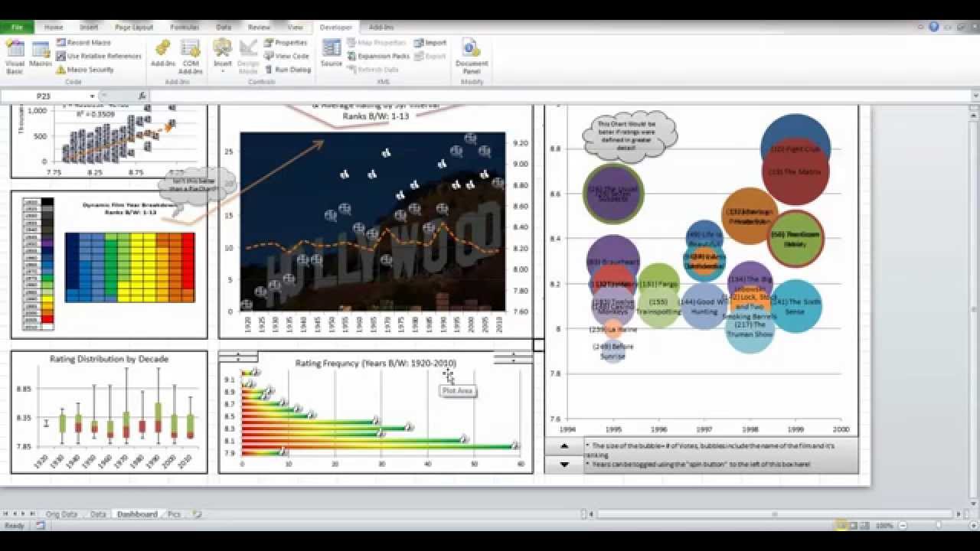Screen dimensions: 980x551
Task: Click the cloud callout on bubble chart
Action: coord(629,135)
